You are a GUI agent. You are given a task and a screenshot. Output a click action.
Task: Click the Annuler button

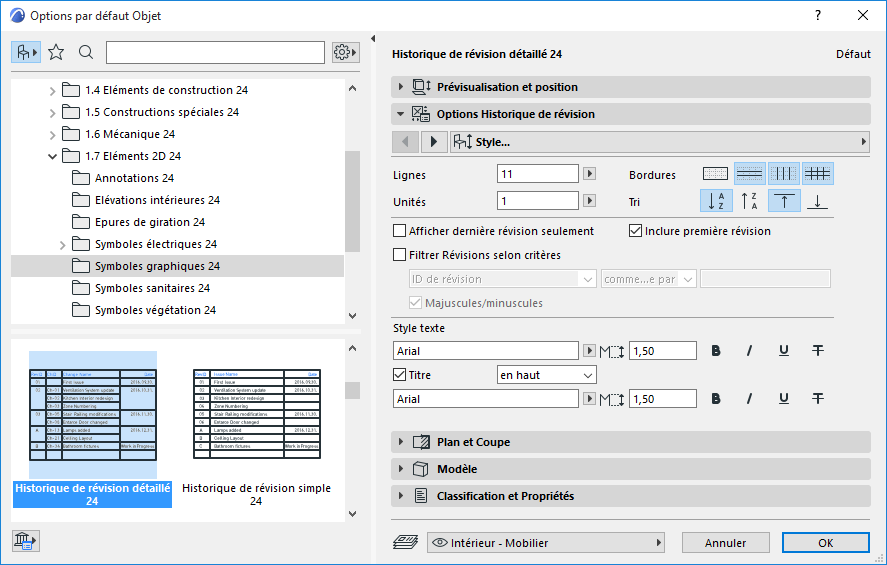tap(725, 543)
